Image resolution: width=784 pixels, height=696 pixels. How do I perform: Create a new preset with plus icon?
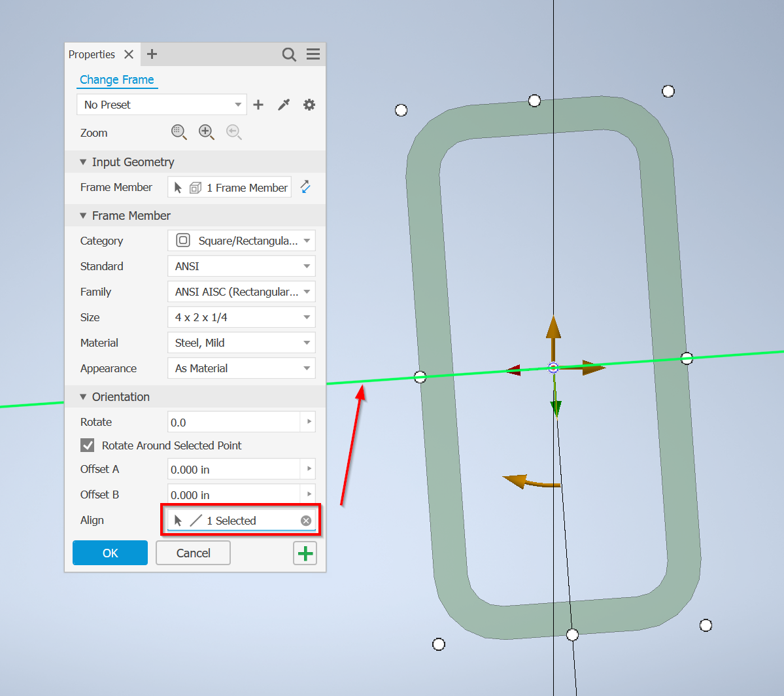[x=258, y=105]
